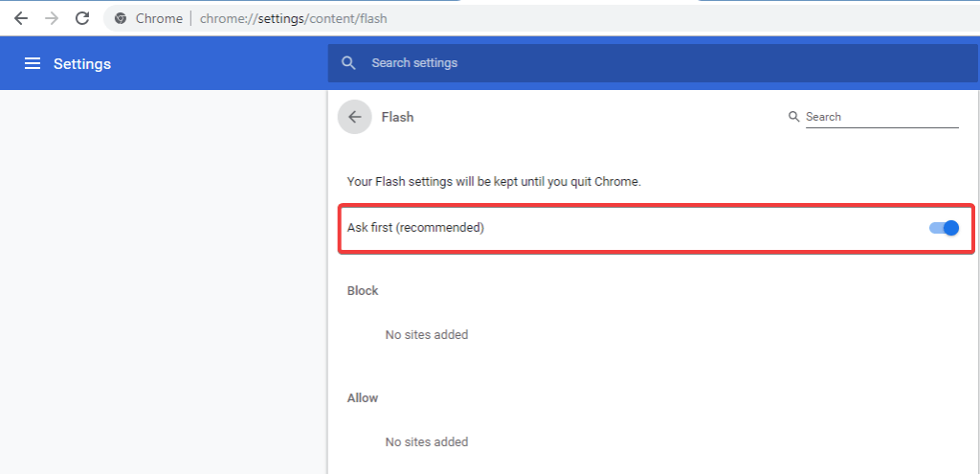
Task: Click the Settings title in header
Action: [x=82, y=64]
